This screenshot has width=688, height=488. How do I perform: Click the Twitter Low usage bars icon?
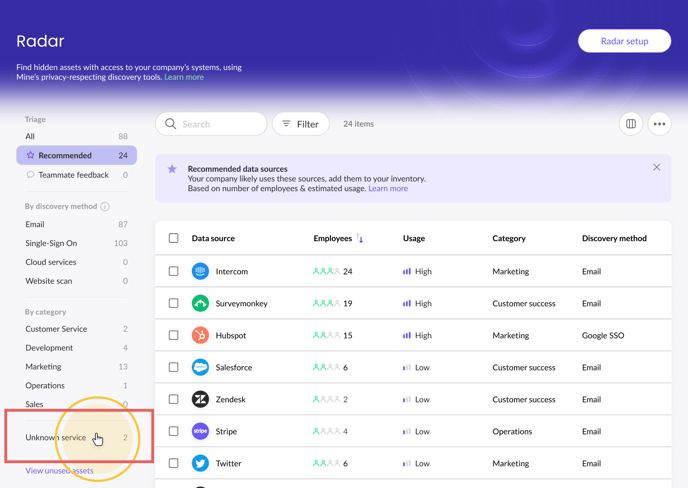pos(407,463)
